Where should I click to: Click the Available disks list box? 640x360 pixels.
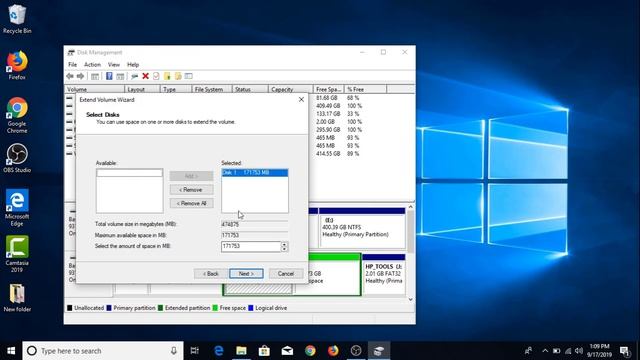tap(129, 191)
